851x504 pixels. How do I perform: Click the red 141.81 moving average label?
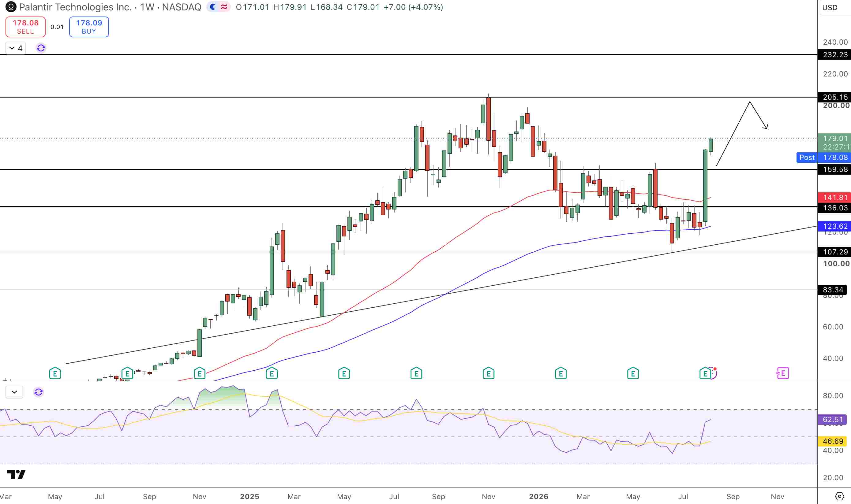point(834,198)
